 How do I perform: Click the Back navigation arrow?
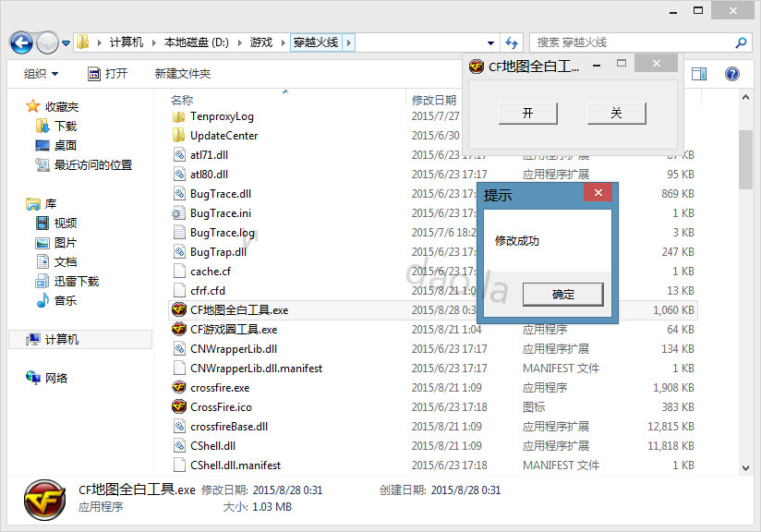pos(21,42)
